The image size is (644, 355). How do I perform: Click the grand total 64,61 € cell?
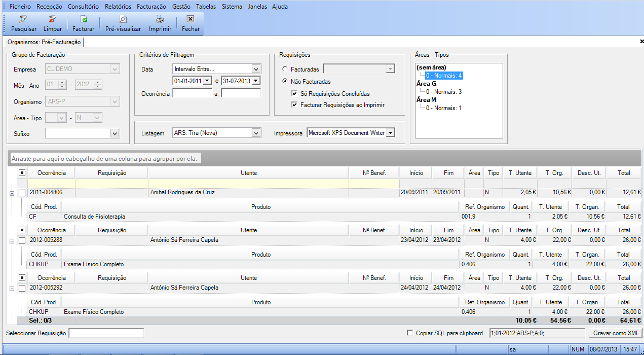click(624, 321)
